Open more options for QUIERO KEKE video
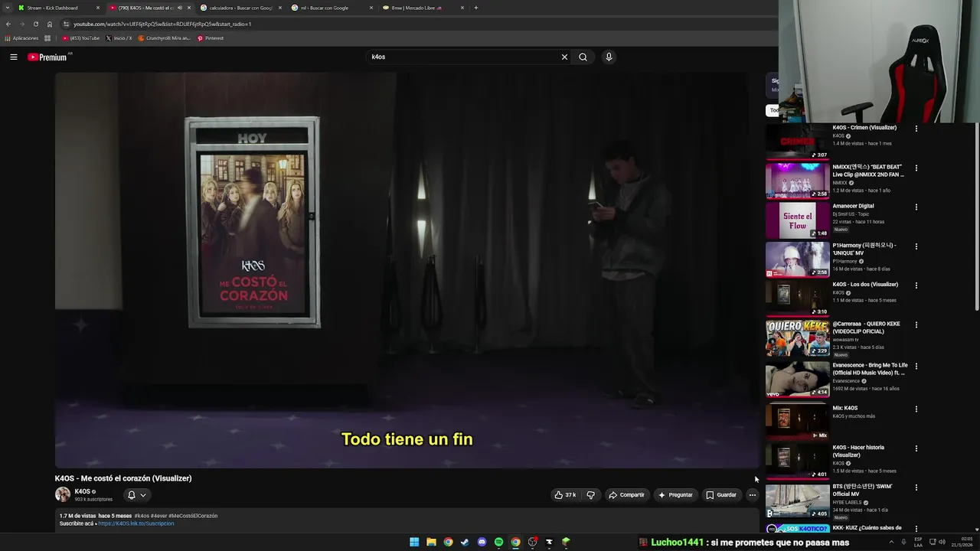Image resolution: width=980 pixels, height=551 pixels. [x=916, y=324]
